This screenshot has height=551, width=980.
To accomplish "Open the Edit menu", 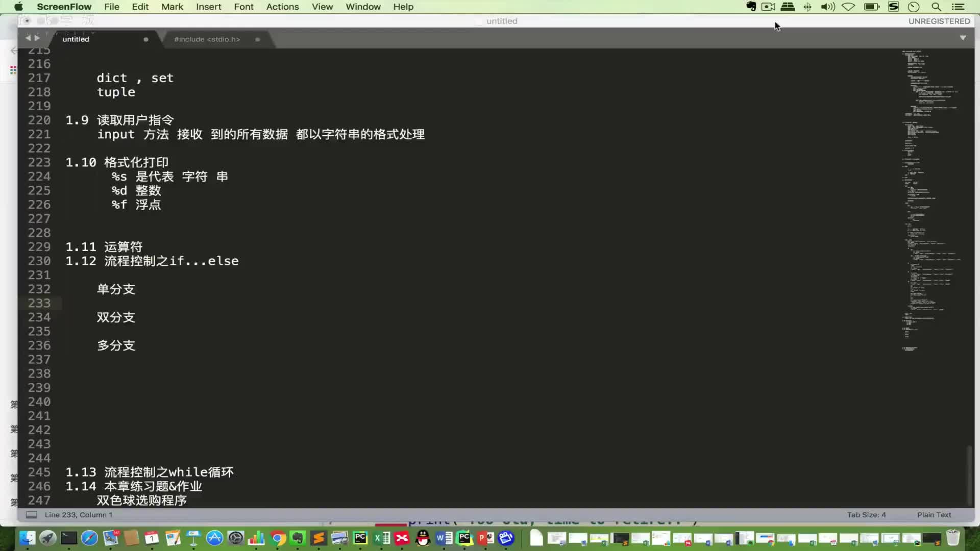I will point(140,7).
